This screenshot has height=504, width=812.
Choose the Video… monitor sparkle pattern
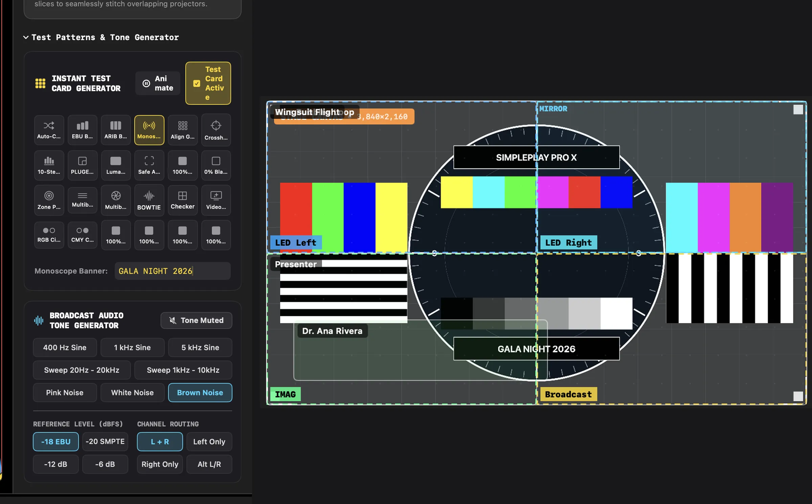[x=216, y=200]
